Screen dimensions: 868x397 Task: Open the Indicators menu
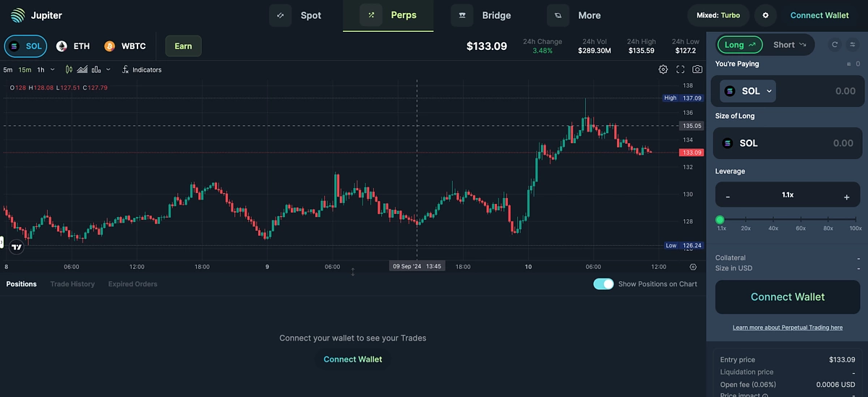pyautogui.click(x=141, y=70)
